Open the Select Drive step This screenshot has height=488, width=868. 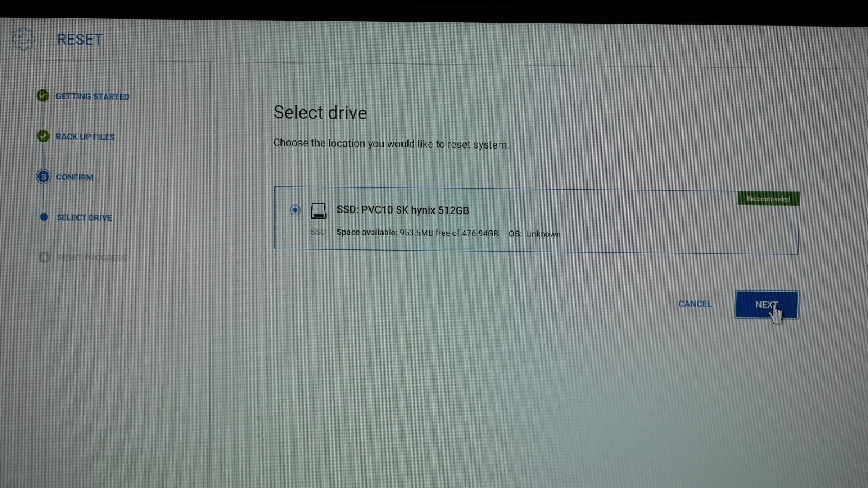point(84,217)
